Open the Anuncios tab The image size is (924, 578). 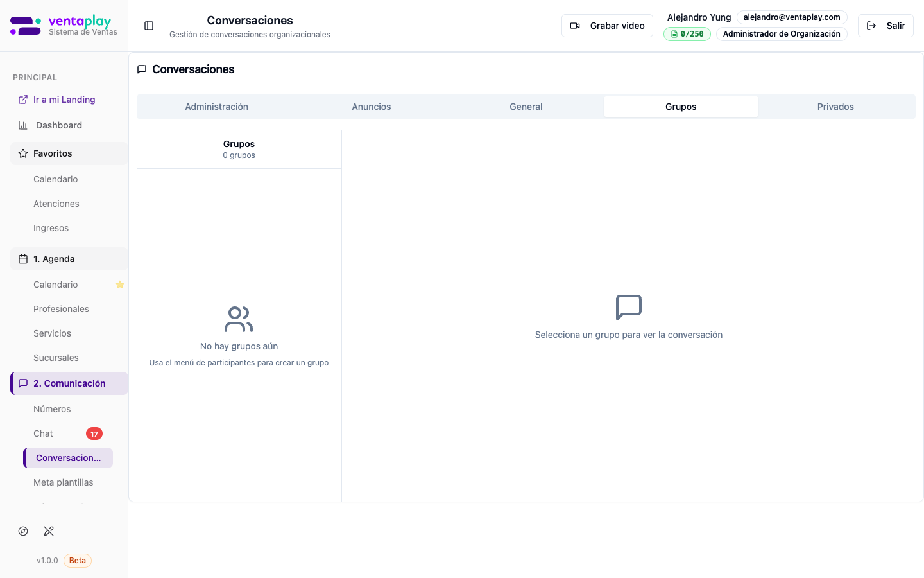pos(371,107)
